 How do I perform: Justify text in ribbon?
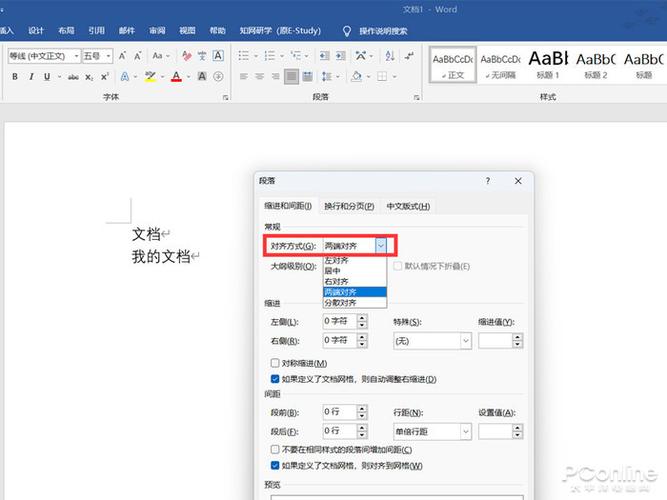coord(291,77)
